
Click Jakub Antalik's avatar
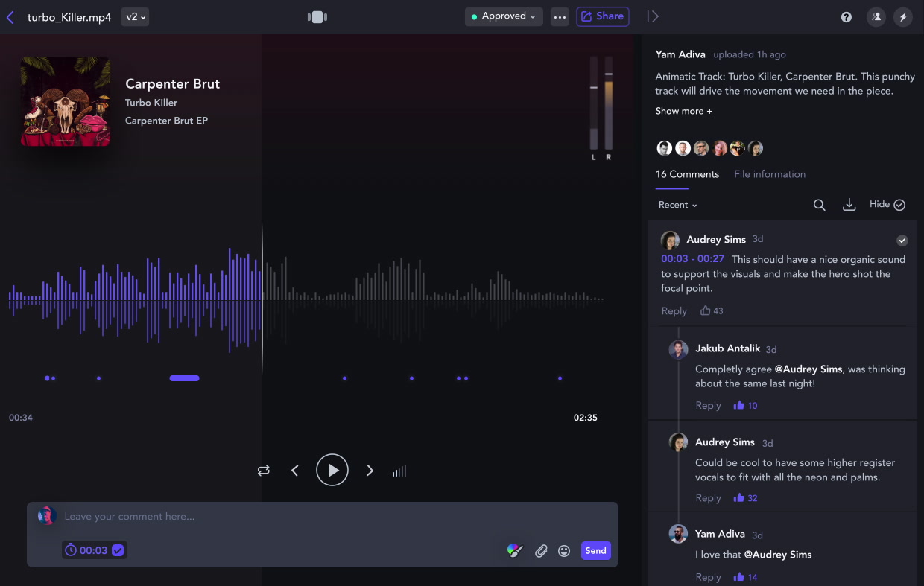click(678, 350)
